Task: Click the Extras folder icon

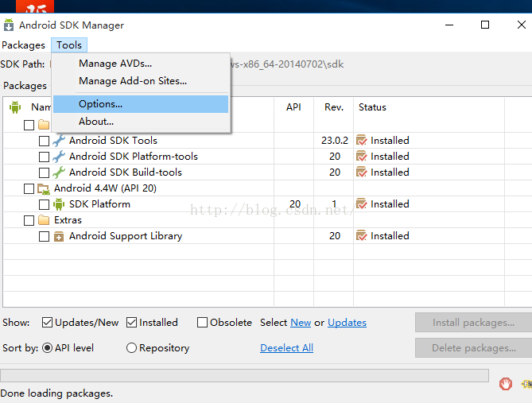Action: (x=44, y=220)
